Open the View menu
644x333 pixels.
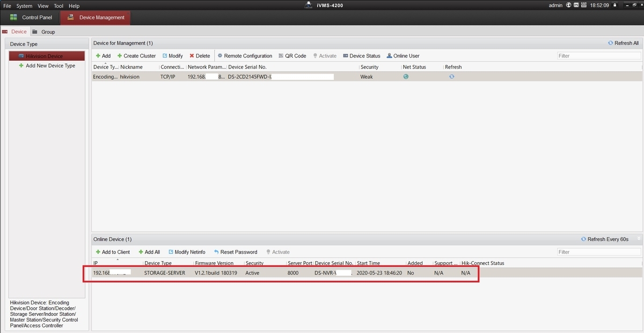[x=43, y=6]
